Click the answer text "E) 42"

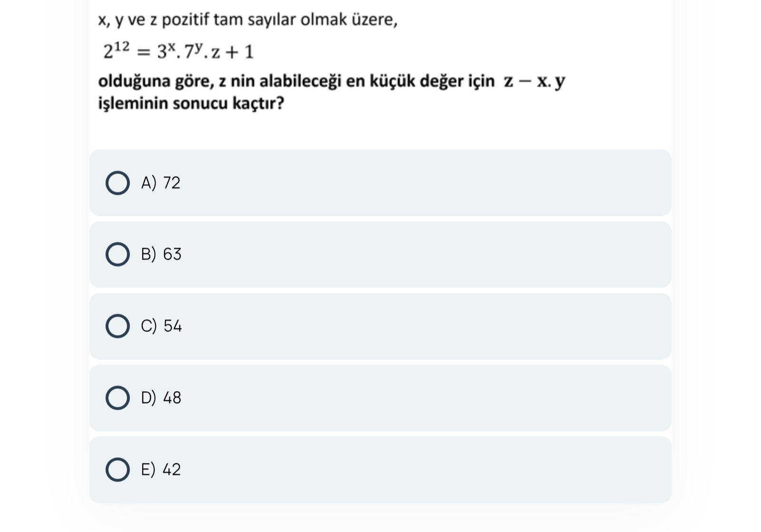(x=161, y=470)
